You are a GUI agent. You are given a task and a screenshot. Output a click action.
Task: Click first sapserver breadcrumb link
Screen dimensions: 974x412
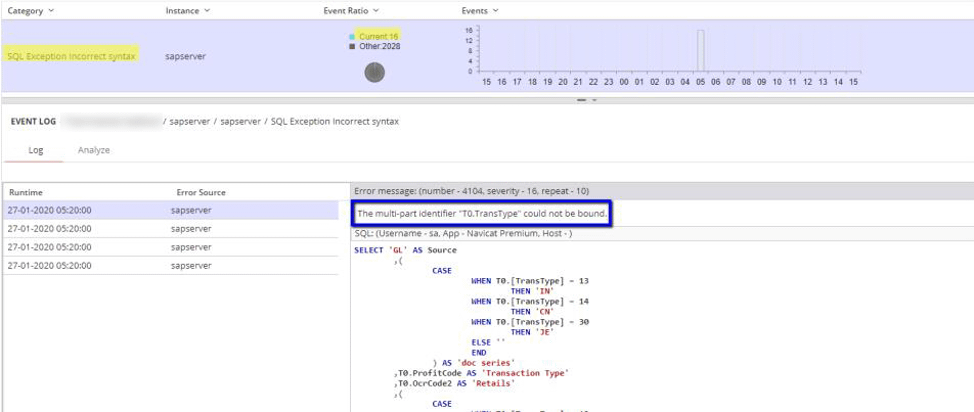click(x=189, y=121)
